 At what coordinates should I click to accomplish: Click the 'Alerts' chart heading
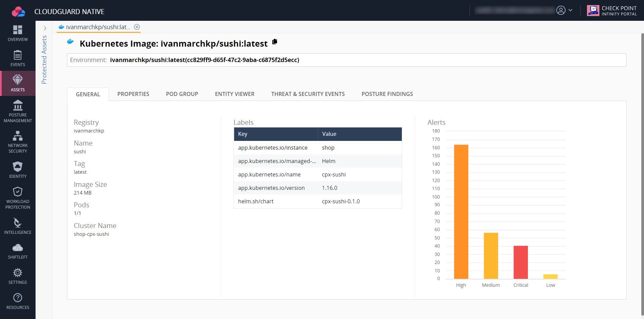(x=436, y=122)
